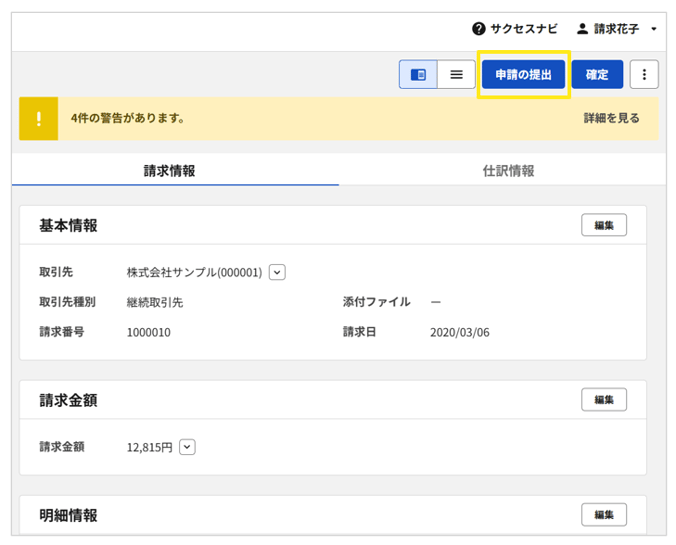
Task: Click the サクセスナビ text link
Action: tap(524, 29)
